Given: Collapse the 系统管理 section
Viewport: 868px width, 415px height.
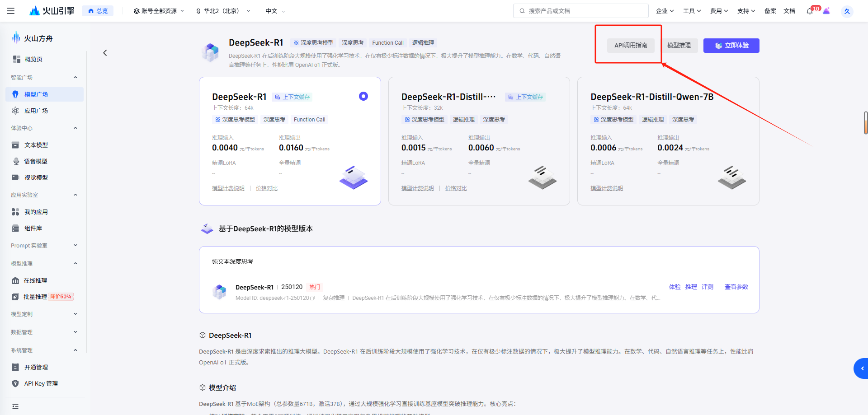Looking at the screenshot, I should coord(75,350).
